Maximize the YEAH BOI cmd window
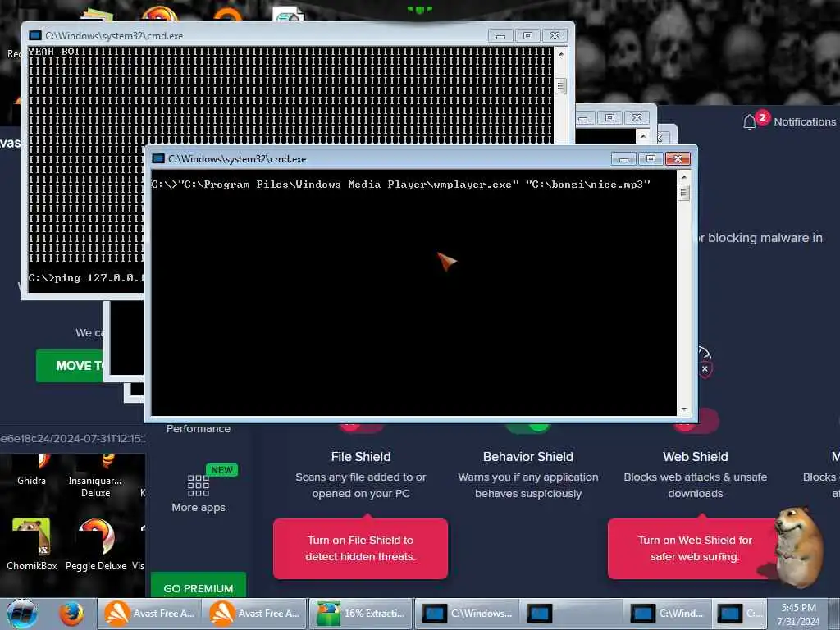The width and height of the screenshot is (840, 630). 527,35
